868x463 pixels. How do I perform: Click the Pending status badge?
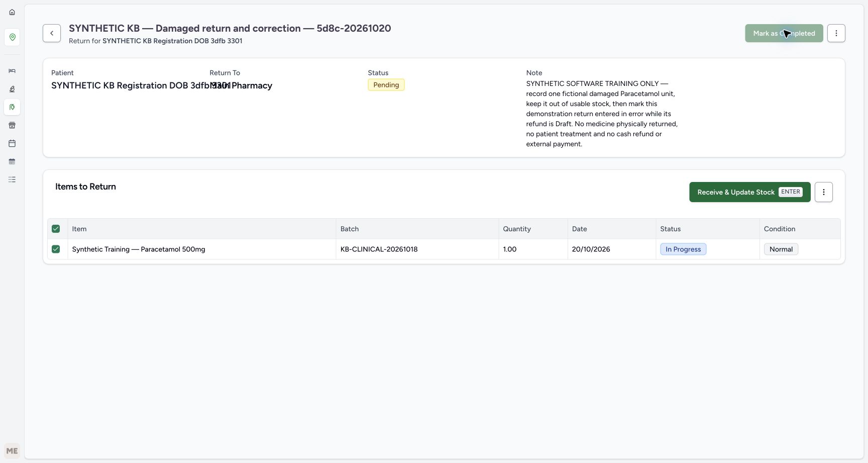pyautogui.click(x=386, y=85)
